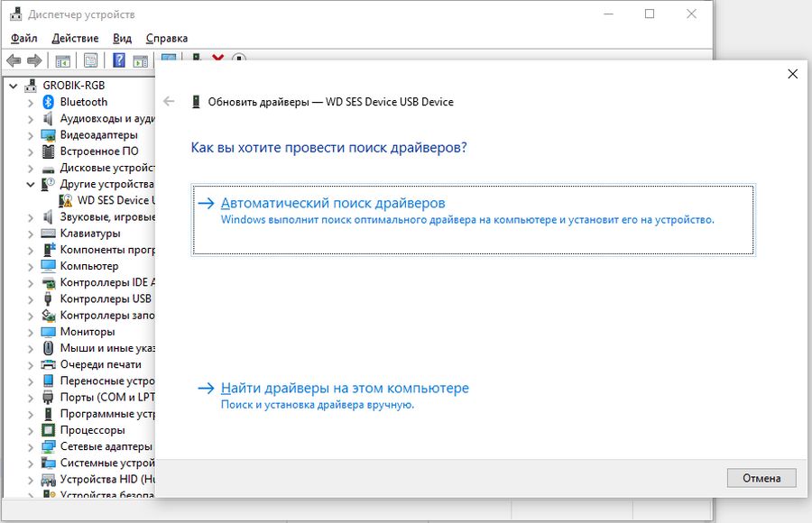The width and height of the screenshot is (812, 523).
Task: Click the blue Help question-mark toolbar icon
Action: (118, 60)
